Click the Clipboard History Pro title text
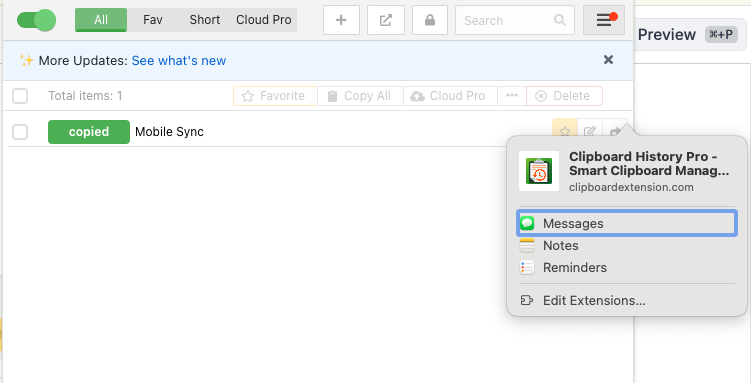The image size is (751, 383). pyautogui.click(x=649, y=164)
